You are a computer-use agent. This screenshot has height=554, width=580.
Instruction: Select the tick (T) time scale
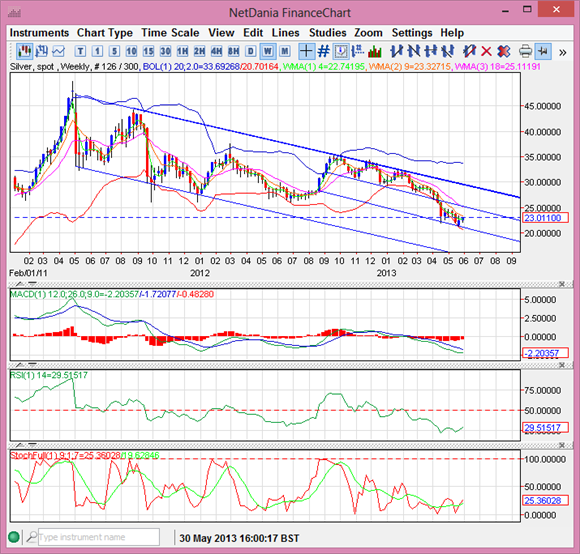click(80, 51)
